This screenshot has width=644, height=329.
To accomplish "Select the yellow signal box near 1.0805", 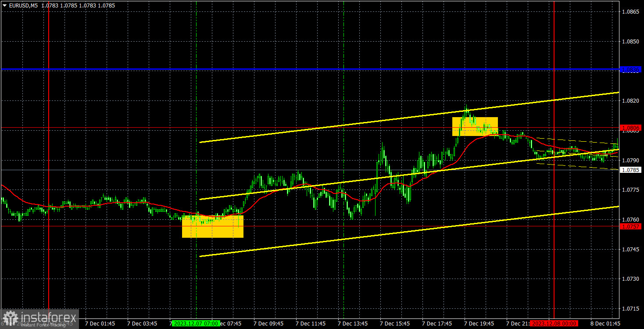I will (x=475, y=126).
